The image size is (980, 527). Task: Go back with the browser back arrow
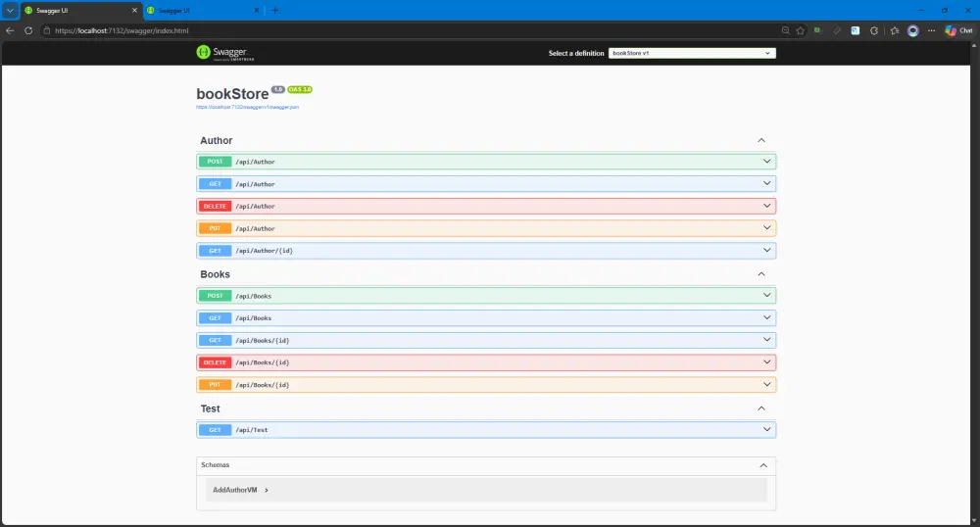coord(10,30)
